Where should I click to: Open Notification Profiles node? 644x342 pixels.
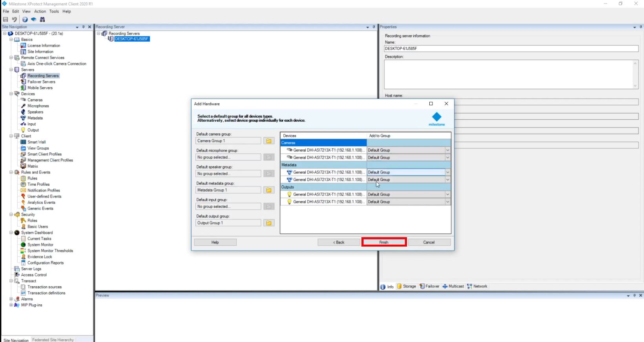pyautogui.click(x=44, y=190)
